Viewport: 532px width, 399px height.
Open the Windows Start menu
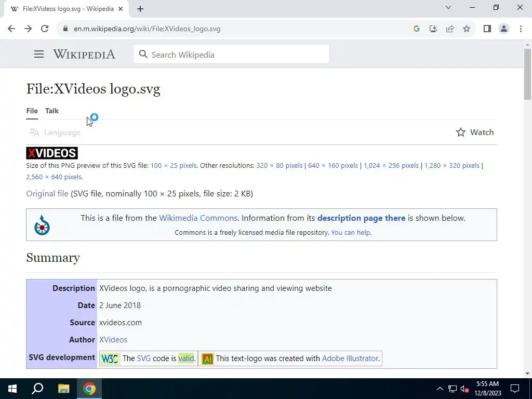click(x=12, y=389)
